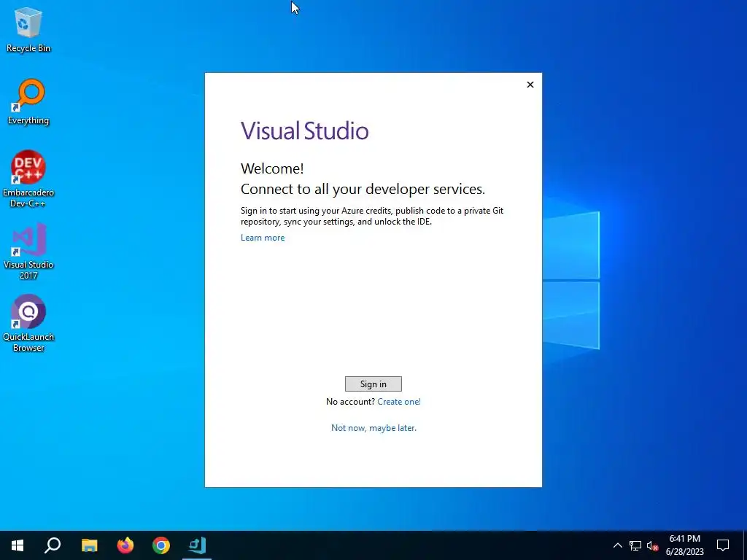The height and width of the screenshot is (560, 747).
Task: Activate the Visual Studio taskbar button
Action: click(x=197, y=545)
